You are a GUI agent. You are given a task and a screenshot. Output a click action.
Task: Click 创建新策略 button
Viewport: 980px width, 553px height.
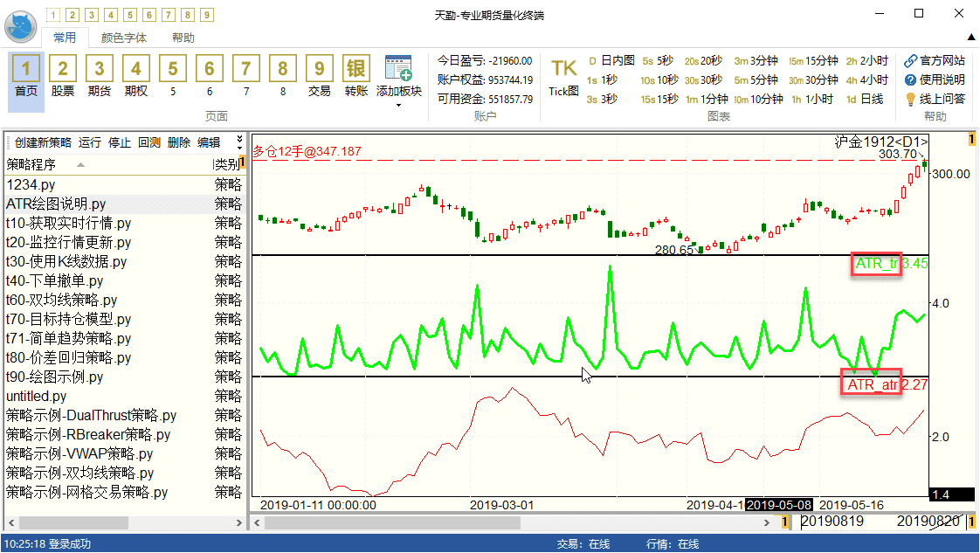(x=44, y=142)
